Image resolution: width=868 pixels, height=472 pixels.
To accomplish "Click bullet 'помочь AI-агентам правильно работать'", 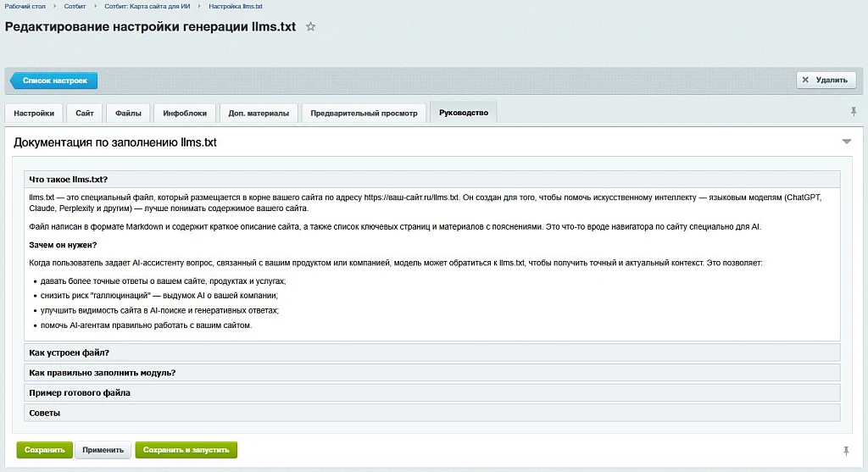I will pyautogui.click(x=146, y=325).
